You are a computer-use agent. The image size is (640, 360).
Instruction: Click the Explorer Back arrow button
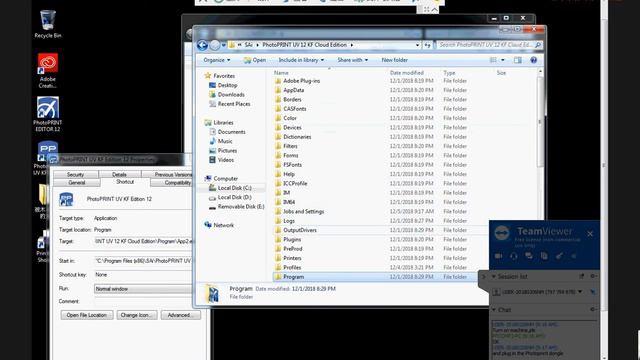click(x=202, y=45)
